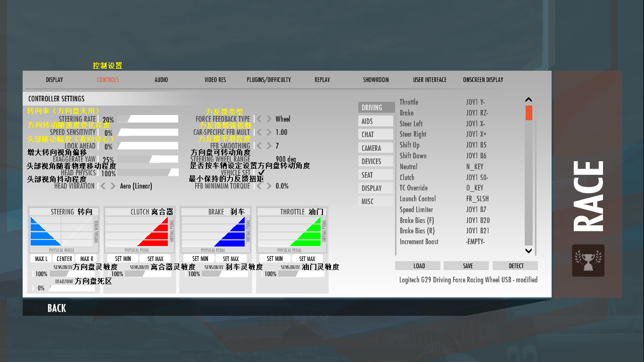The width and height of the screenshot is (644, 362).
Task: Toggle the Vehicle Set checkmark
Action: [262, 173]
